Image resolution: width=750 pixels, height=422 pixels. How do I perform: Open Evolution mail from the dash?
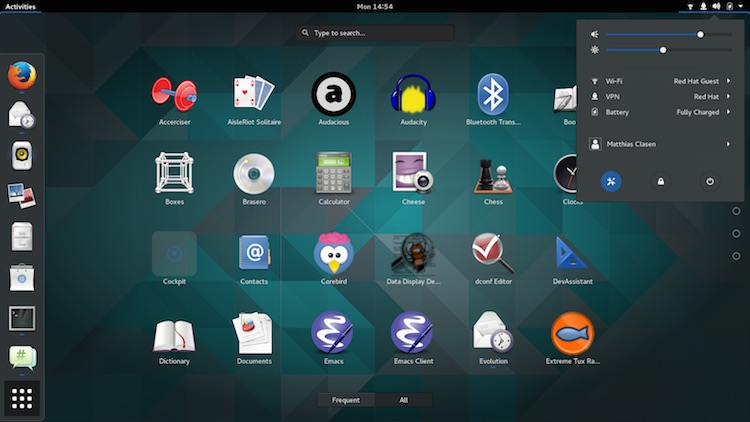22,115
